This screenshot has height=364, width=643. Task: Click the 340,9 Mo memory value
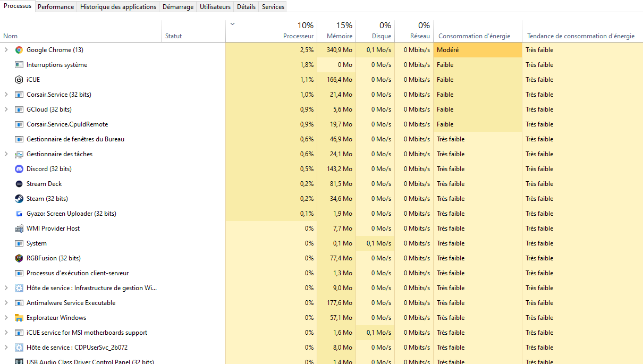point(339,50)
